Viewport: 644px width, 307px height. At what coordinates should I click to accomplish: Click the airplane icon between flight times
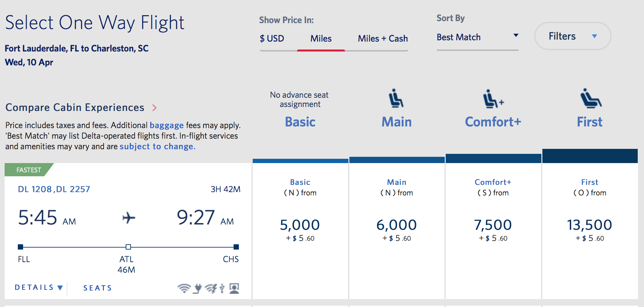[129, 218]
